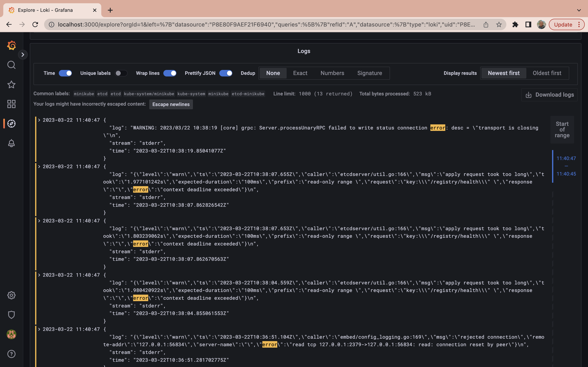Click the Explore compass icon
The width and height of the screenshot is (588, 367).
(11, 124)
